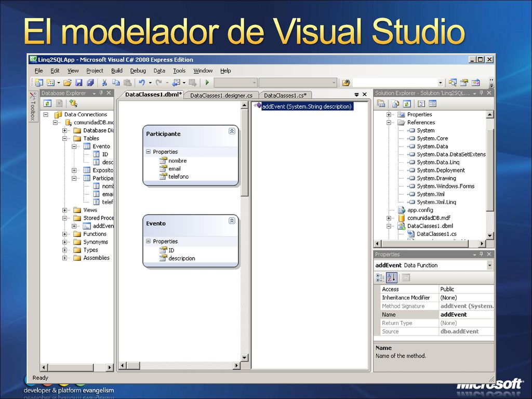532x399 pixels.
Task: Close the Database Explorer panel
Action: click(x=109, y=93)
